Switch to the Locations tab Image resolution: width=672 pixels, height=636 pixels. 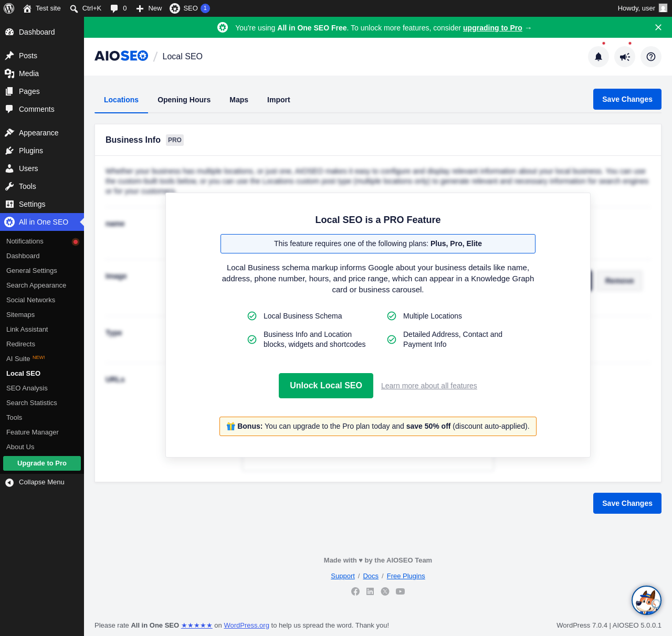pyautogui.click(x=121, y=100)
